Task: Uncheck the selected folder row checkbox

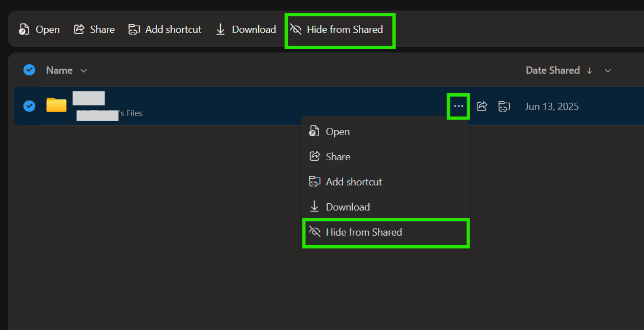Action: point(29,106)
